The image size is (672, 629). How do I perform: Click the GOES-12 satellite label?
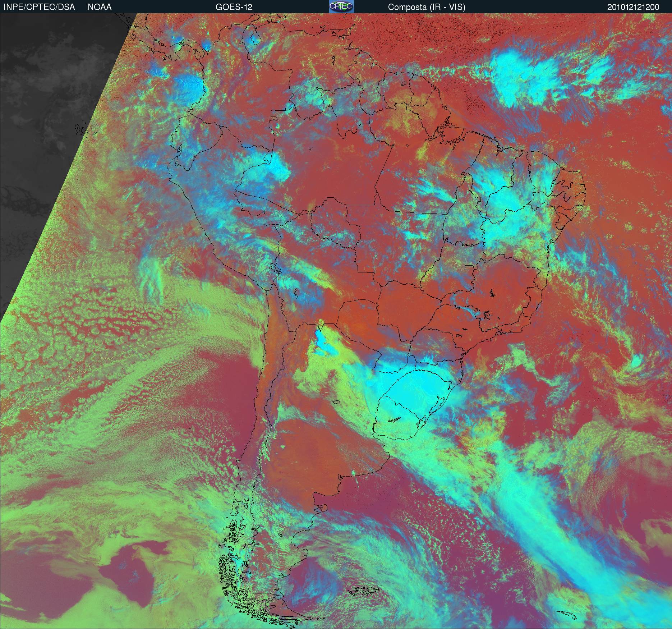(234, 7)
